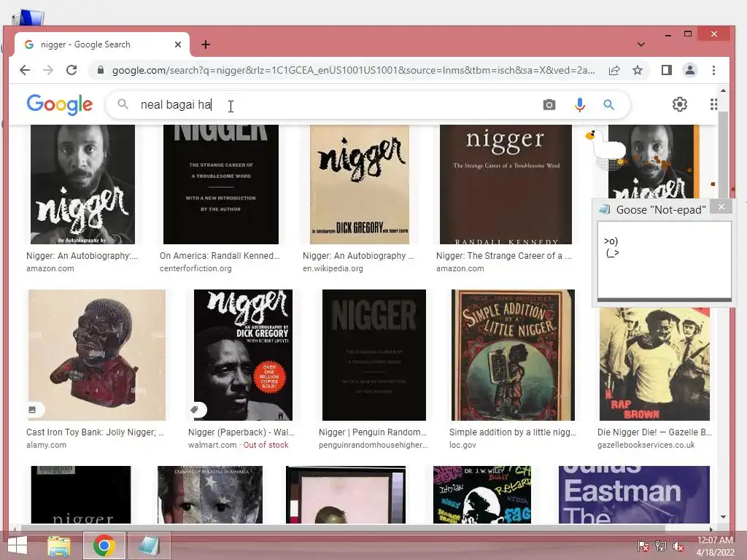Open the taskbar clock showing 12:07 AM
This screenshot has height=560, width=747.
tap(715, 546)
